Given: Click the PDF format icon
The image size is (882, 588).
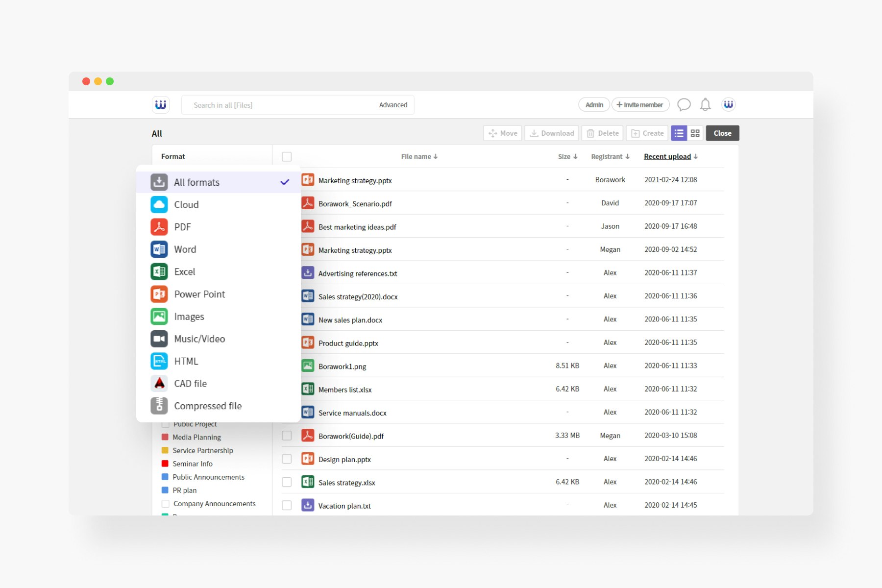Looking at the screenshot, I should tap(159, 227).
